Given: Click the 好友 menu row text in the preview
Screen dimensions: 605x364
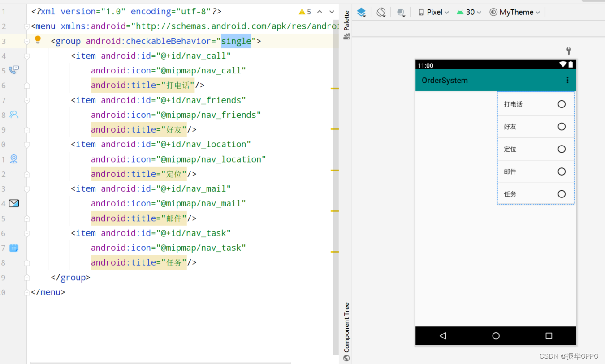Looking at the screenshot, I should (510, 126).
